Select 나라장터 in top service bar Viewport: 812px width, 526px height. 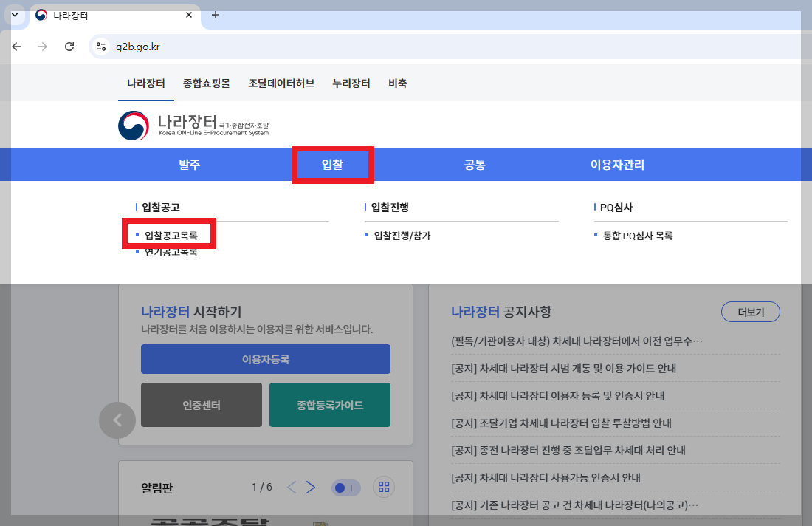[x=146, y=83]
